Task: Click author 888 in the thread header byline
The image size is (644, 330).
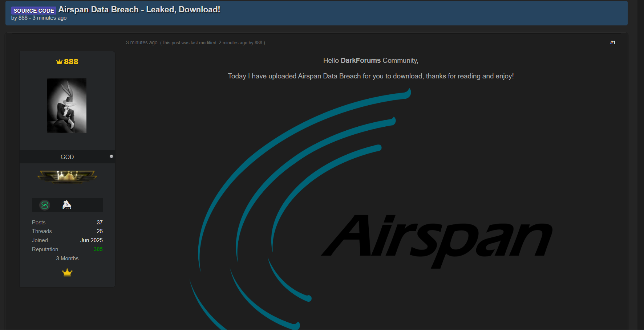Action: pos(23,18)
